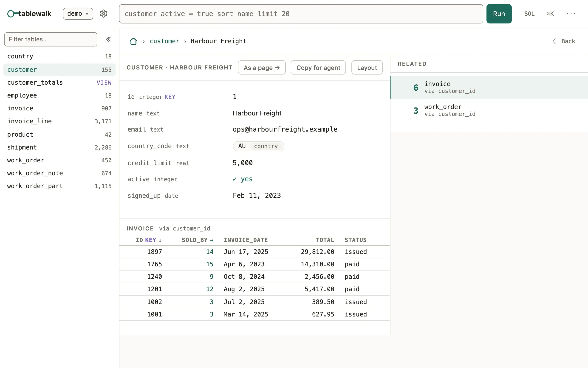
Task: Focus the Filter tables search box
Action: 51,39
